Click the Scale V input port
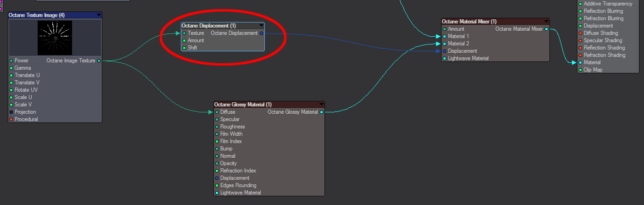 point(11,105)
